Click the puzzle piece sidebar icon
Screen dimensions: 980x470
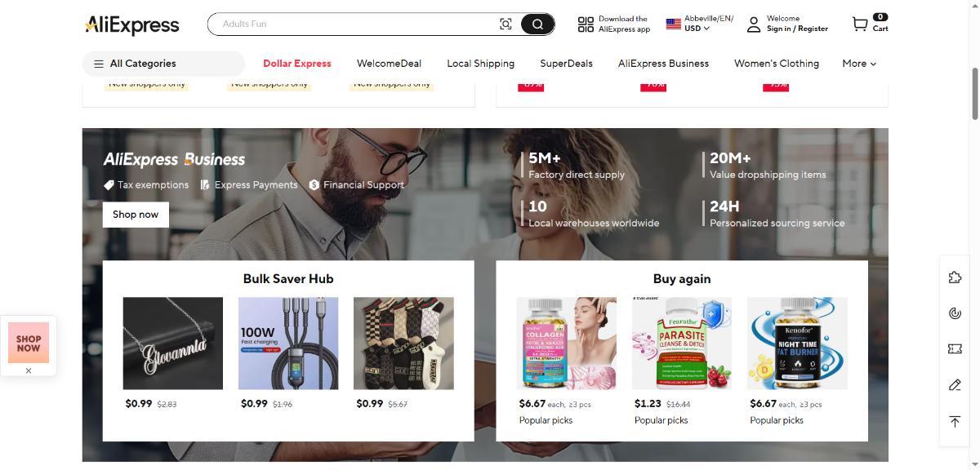[x=955, y=277]
